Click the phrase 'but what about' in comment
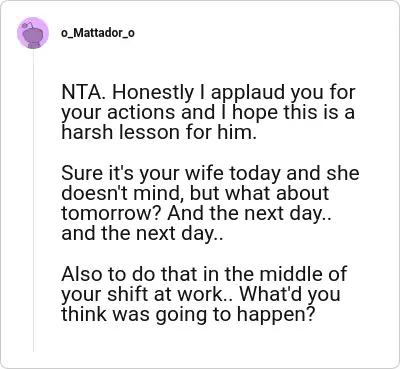400x369 pixels. (259, 193)
